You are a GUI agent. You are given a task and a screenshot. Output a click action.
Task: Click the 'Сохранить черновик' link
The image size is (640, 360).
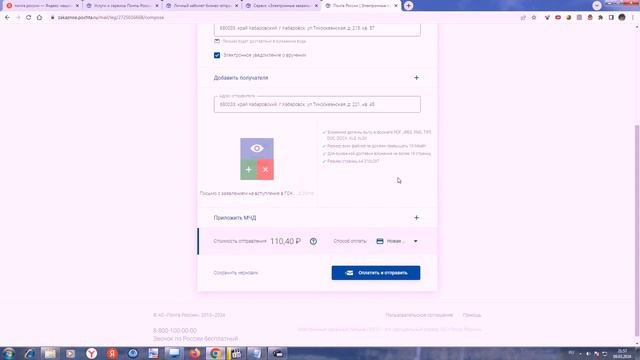coord(236,273)
